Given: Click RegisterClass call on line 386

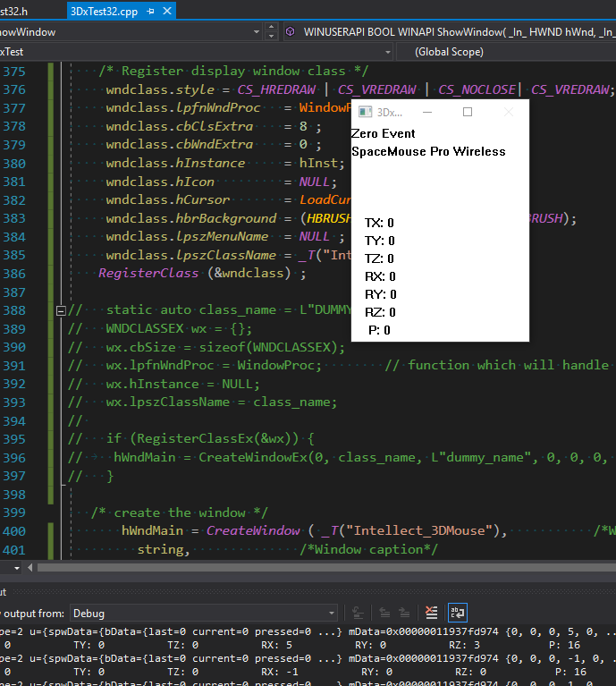Looking at the screenshot, I should pos(148,273).
